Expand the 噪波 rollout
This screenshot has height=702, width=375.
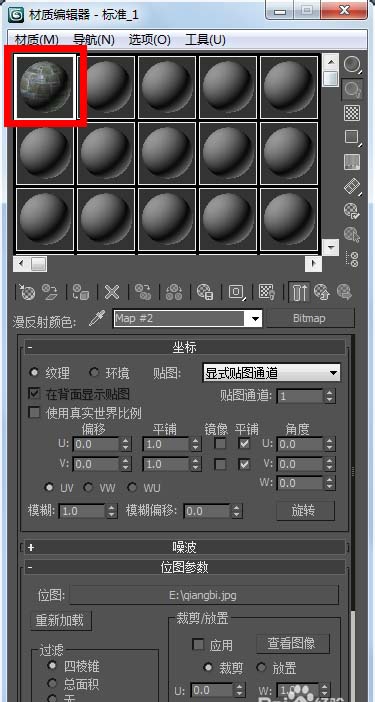pyautogui.click(x=184, y=547)
